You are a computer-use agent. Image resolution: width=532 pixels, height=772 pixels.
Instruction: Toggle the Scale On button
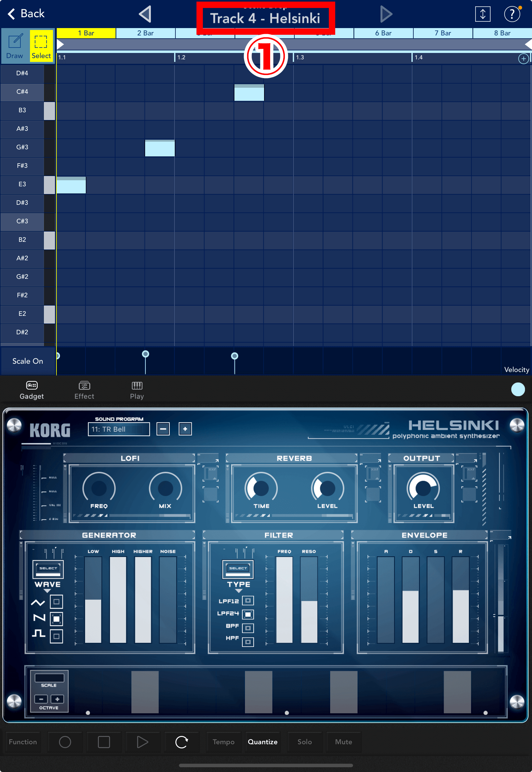(28, 361)
